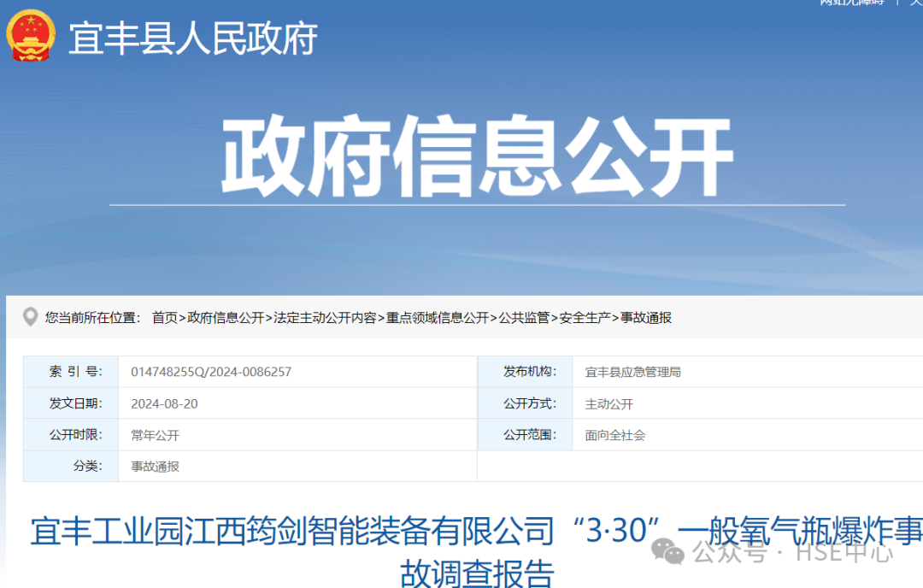Image resolution: width=923 pixels, height=588 pixels.
Task: Click the 分类 label cell
Action: (71, 466)
